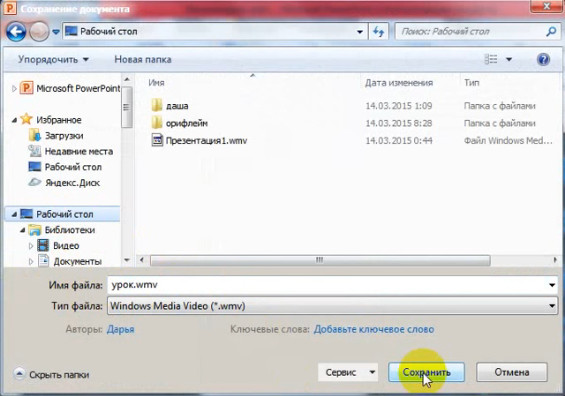
Task: Select the даша folder
Action: tap(170, 106)
